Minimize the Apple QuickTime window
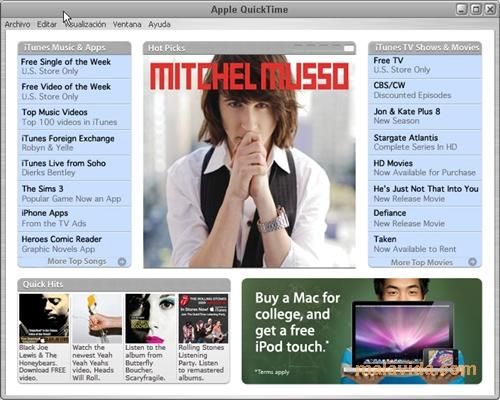500x400 pixels. tap(461, 9)
